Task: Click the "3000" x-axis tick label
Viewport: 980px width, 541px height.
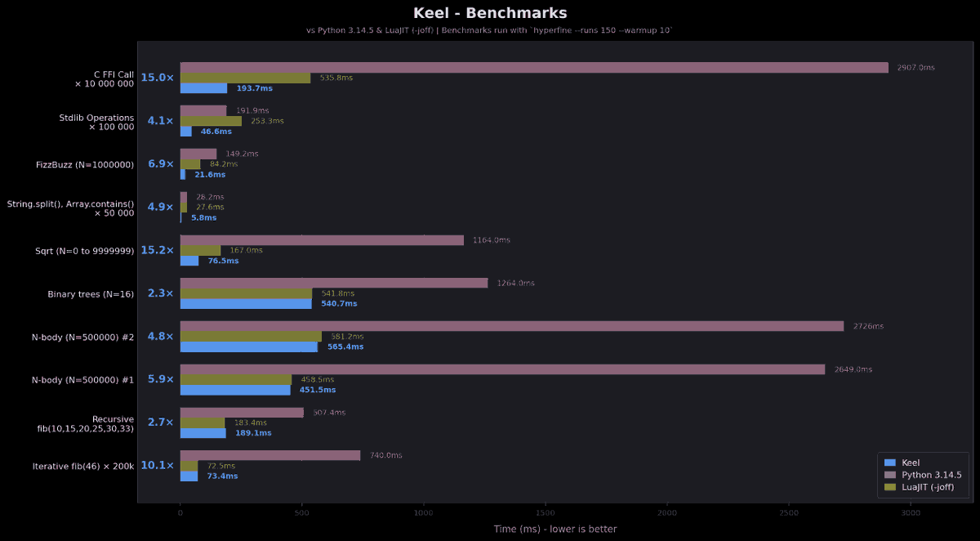Action: (x=911, y=513)
